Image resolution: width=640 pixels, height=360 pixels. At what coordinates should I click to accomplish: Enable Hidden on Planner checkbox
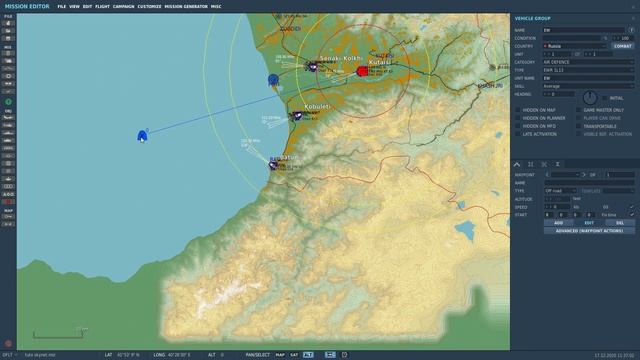(518, 118)
